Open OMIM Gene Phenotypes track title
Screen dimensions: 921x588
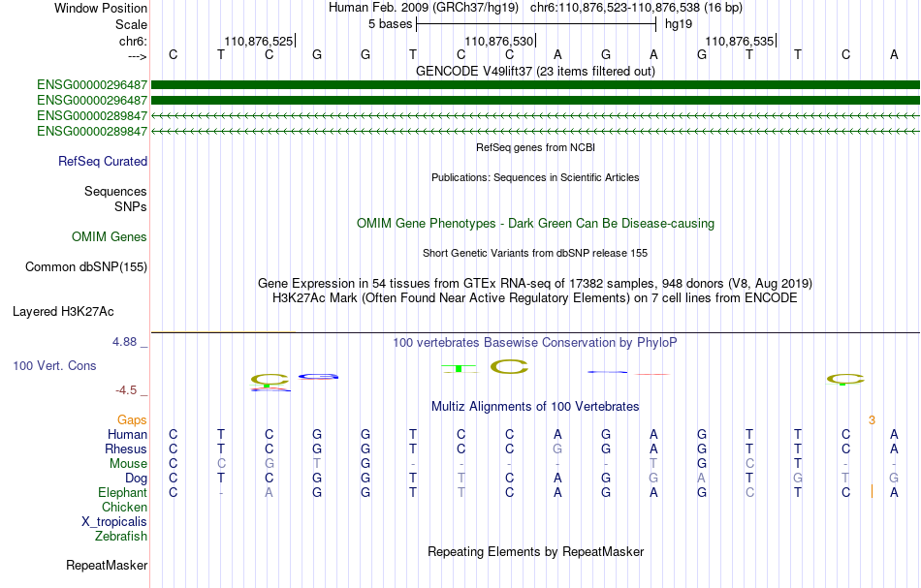click(x=535, y=224)
